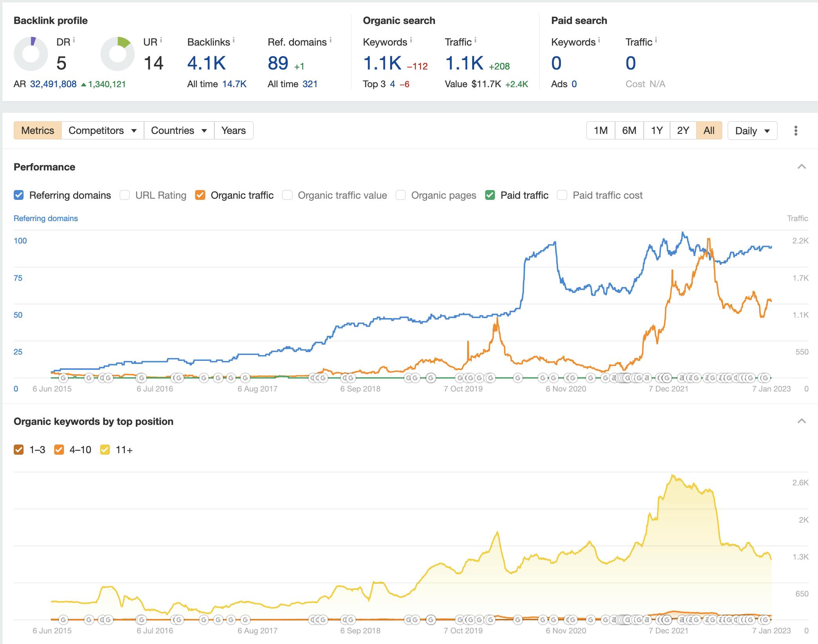The image size is (818, 644).
Task: Open organic keywords 1.1K link
Action: click(382, 63)
